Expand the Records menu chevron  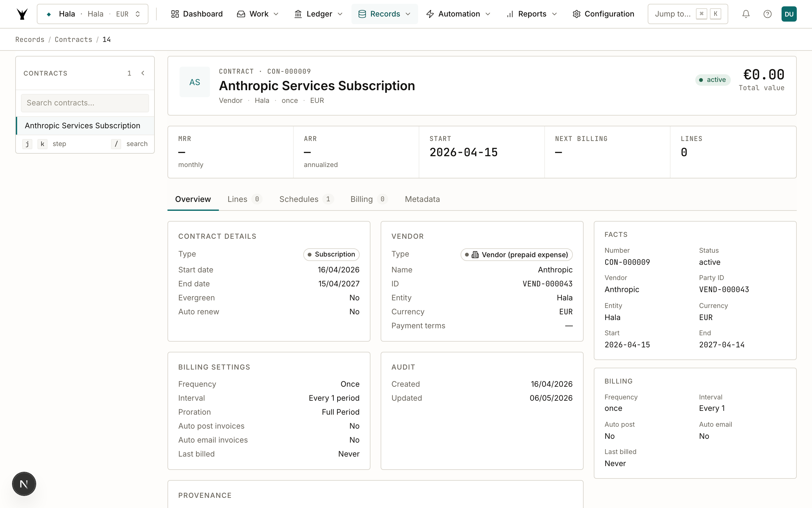pos(408,14)
